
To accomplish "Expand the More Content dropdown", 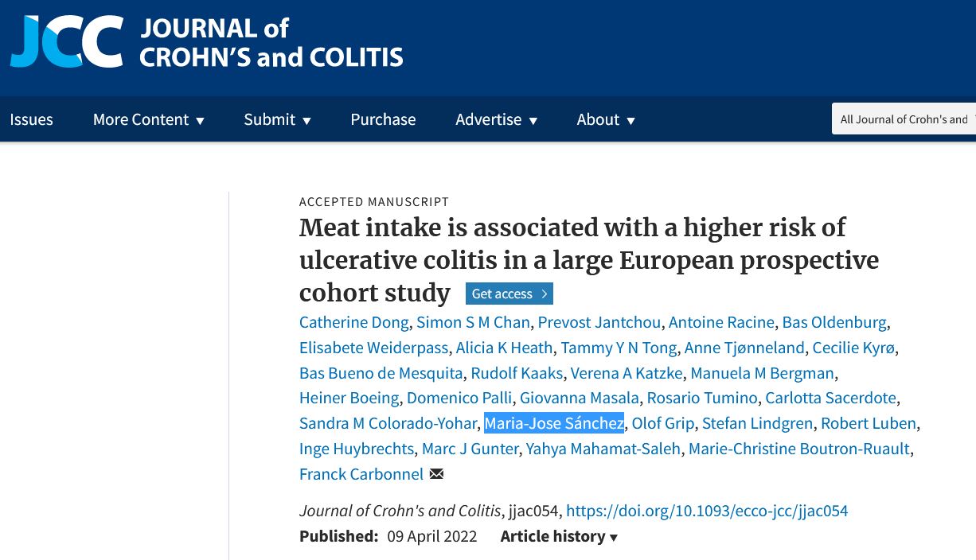I will (149, 119).
